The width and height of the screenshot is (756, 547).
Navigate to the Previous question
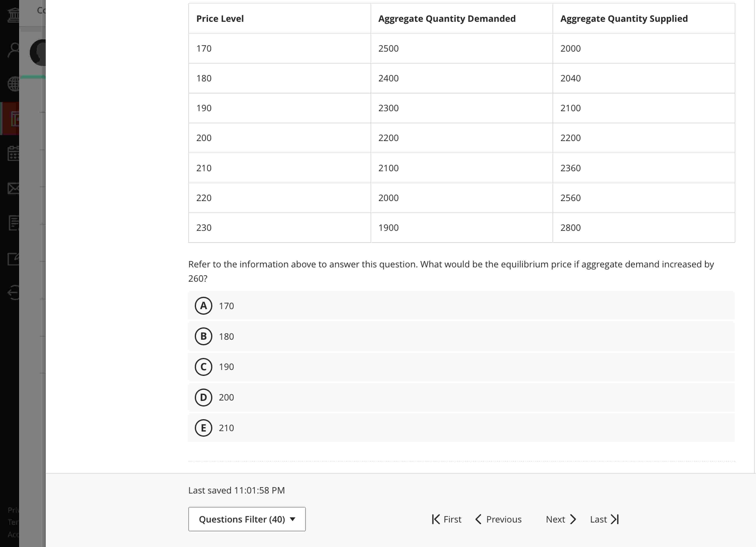coord(498,519)
